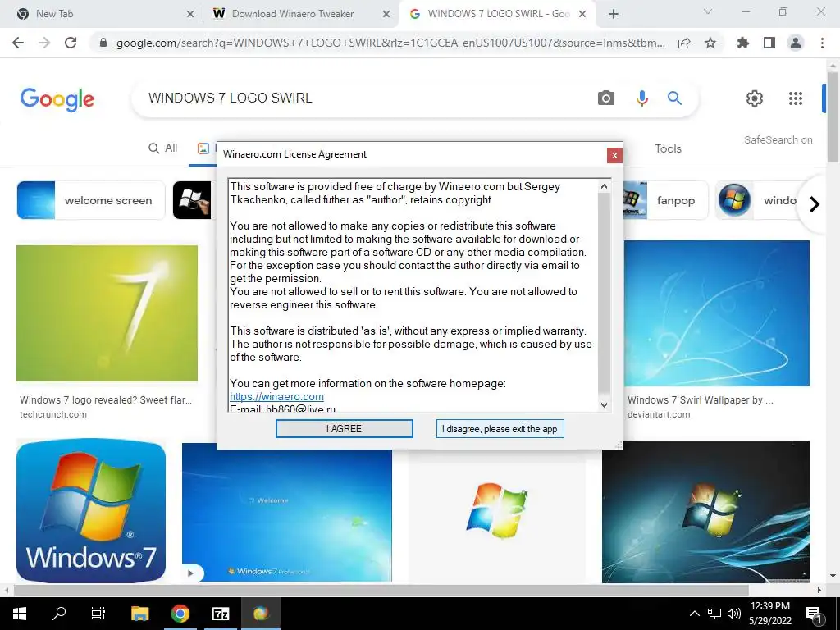Open the volume speaker tray icon
840x630 pixels.
734,614
